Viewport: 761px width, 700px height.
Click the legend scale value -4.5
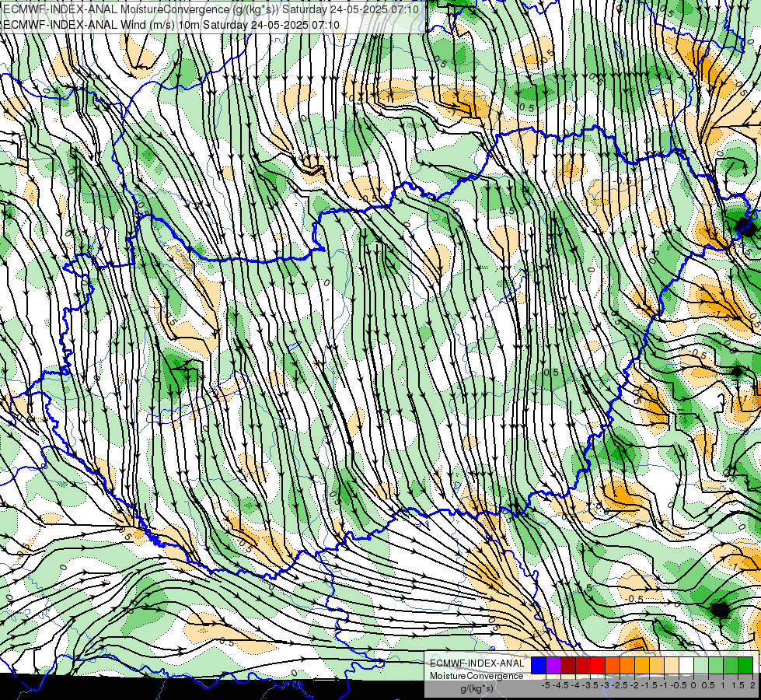[x=560, y=685]
